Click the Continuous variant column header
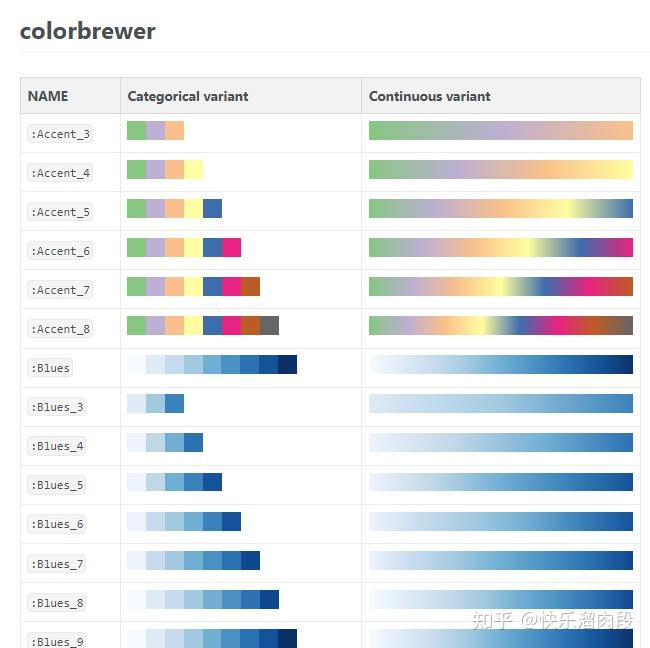Viewport: 650px width, 648px height. pyautogui.click(x=430, y=97)
